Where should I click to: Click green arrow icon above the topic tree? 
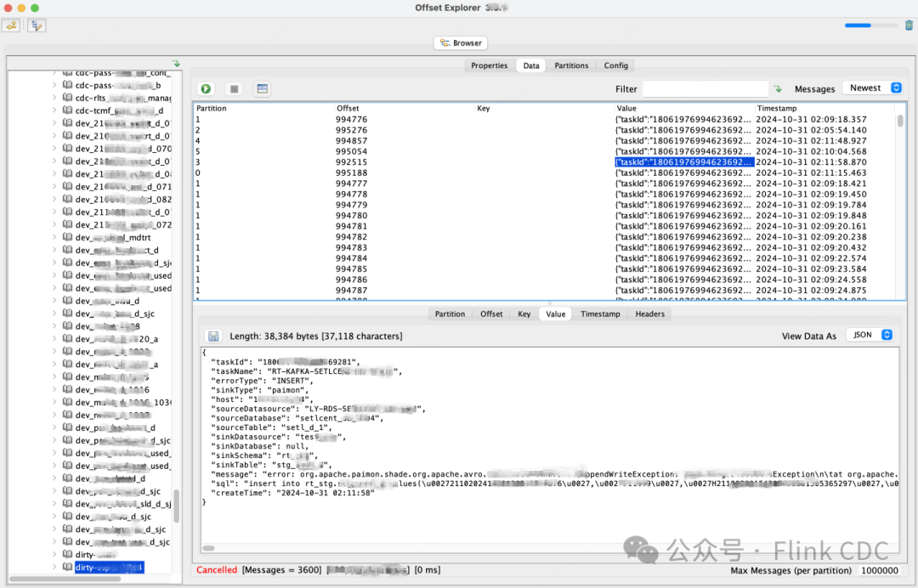(176, 63)
